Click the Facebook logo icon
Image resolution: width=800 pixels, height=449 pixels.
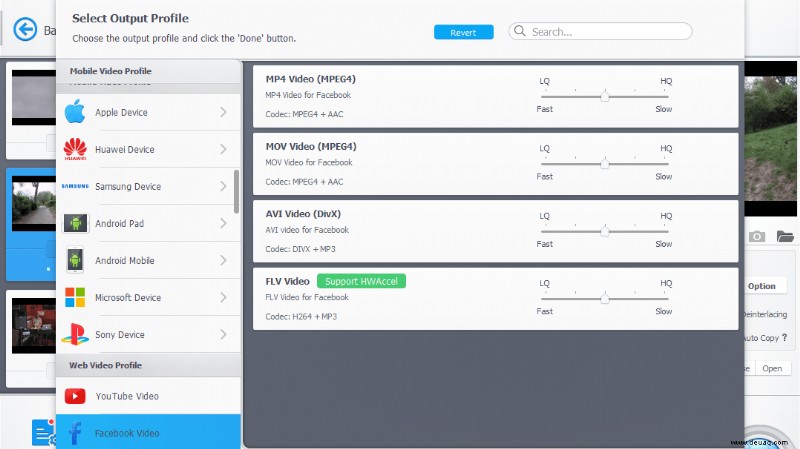[75, 433]
